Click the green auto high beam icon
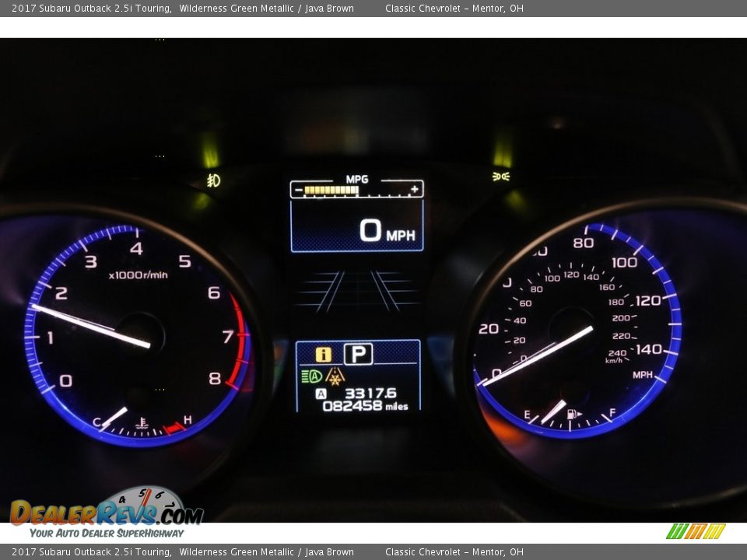The height and width of the screenshot is (560, 747). pyautogui.click(x=312, y=376)
